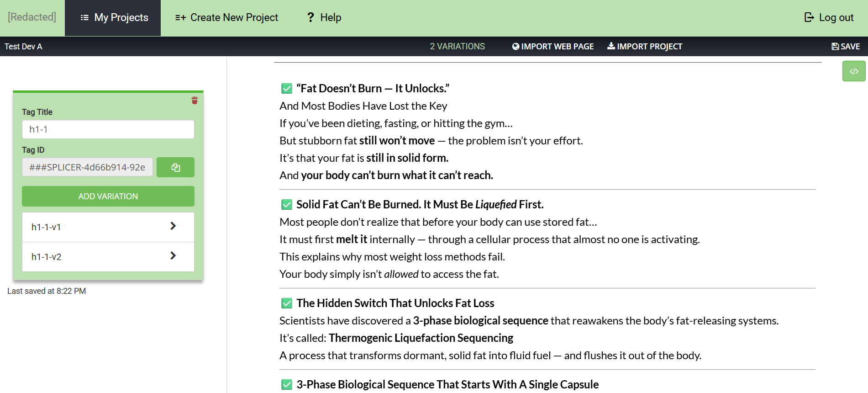Click the line "This explains why most weight loss methods fail."
868x393 pixels.
point(392,257)
